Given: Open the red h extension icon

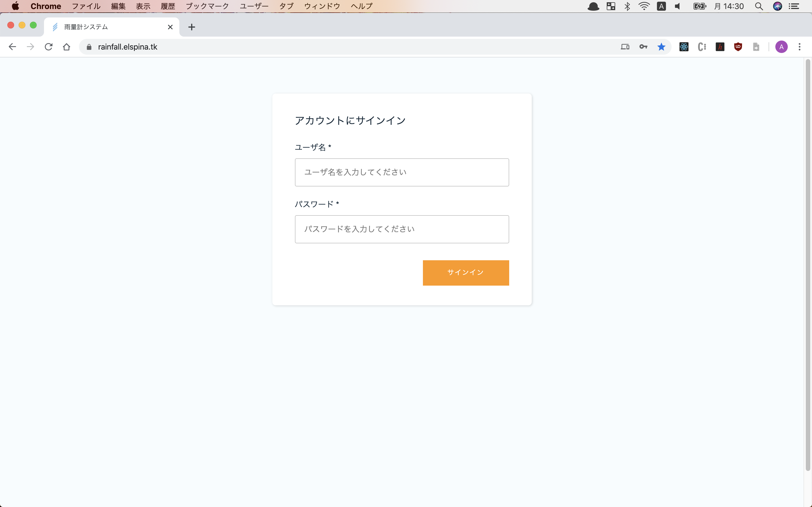Looking at the screenshot, I should 720,46.
